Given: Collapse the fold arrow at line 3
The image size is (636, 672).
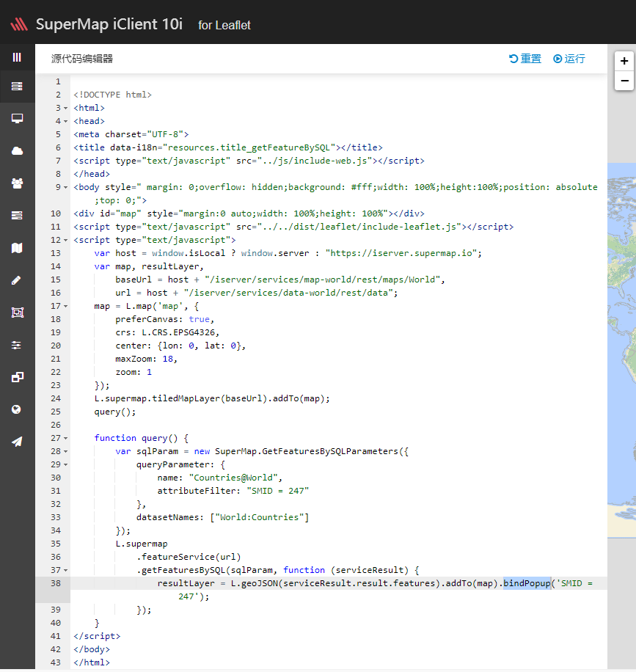Looking at the screenshot, I should (x=65, y=108).
